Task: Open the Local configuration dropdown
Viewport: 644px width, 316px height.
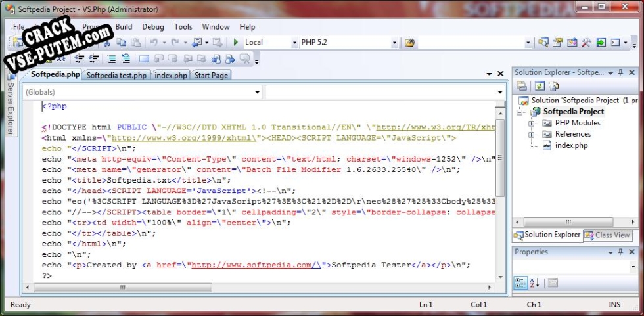Action: coord(294,43)
